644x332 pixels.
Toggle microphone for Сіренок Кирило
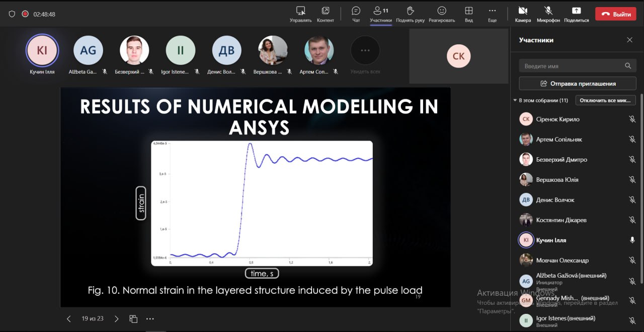tap(632, 119)
